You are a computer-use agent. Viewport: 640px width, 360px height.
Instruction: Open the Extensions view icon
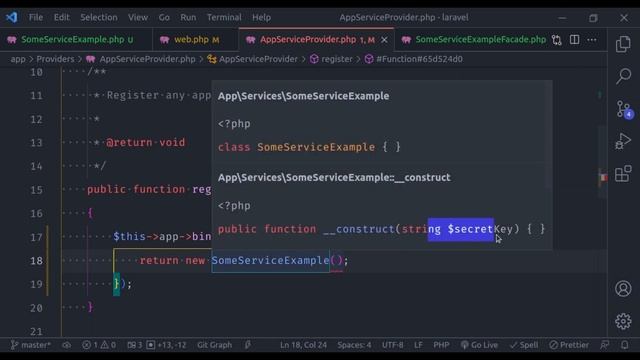coord(623,174)
